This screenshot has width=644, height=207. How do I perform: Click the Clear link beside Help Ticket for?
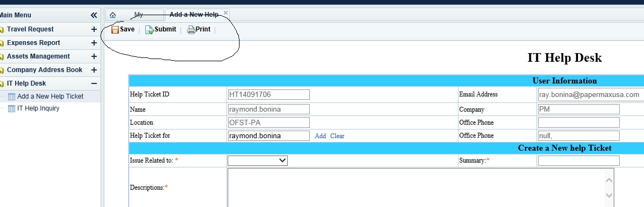(337, 136)
